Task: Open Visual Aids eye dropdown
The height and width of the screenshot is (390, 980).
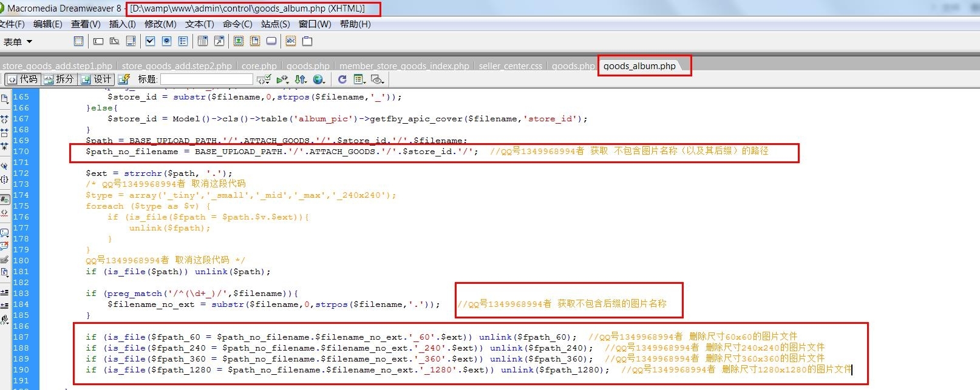Action: pyautogui.click(x=377, y=79)
